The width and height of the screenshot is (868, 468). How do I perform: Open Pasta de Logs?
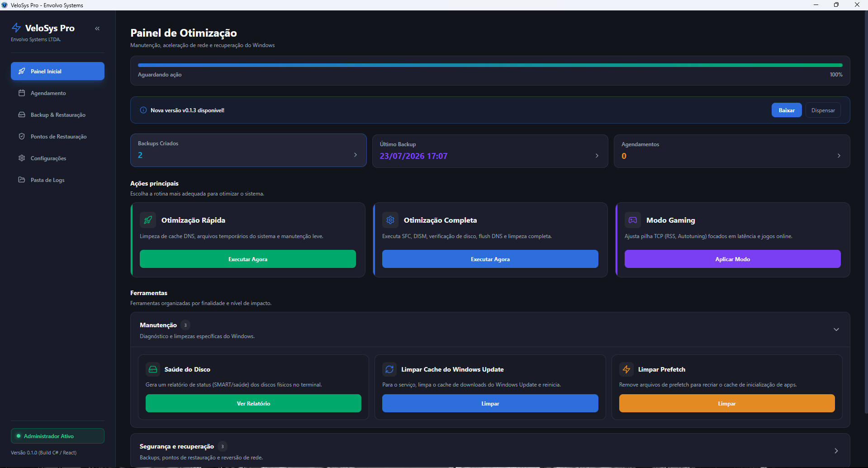(x=57, y=180)
